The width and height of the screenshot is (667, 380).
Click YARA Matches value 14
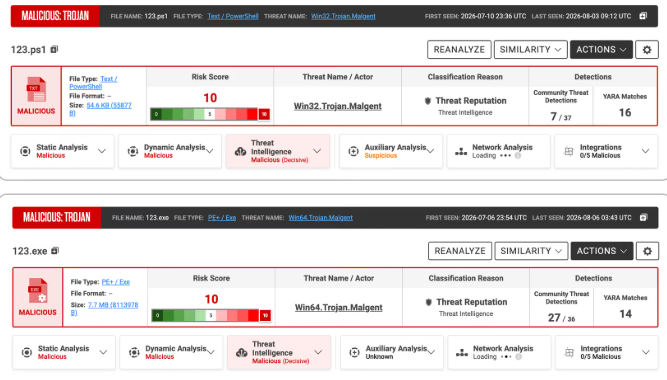pos(625,314)
